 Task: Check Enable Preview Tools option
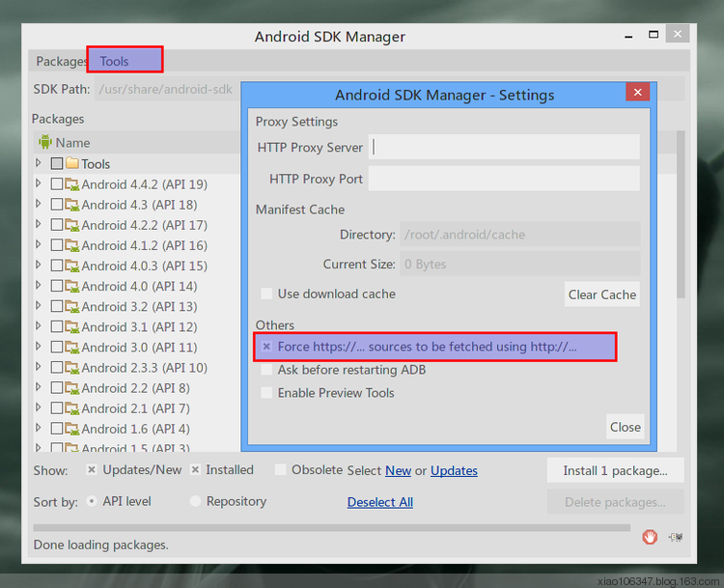click(x=266, y=393)
